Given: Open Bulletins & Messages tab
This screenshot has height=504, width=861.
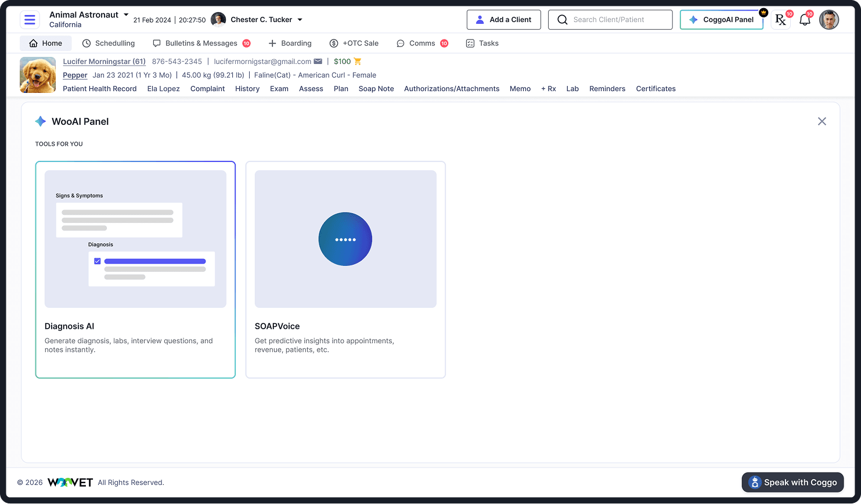Looking at the screenshot, I should 201,44.
